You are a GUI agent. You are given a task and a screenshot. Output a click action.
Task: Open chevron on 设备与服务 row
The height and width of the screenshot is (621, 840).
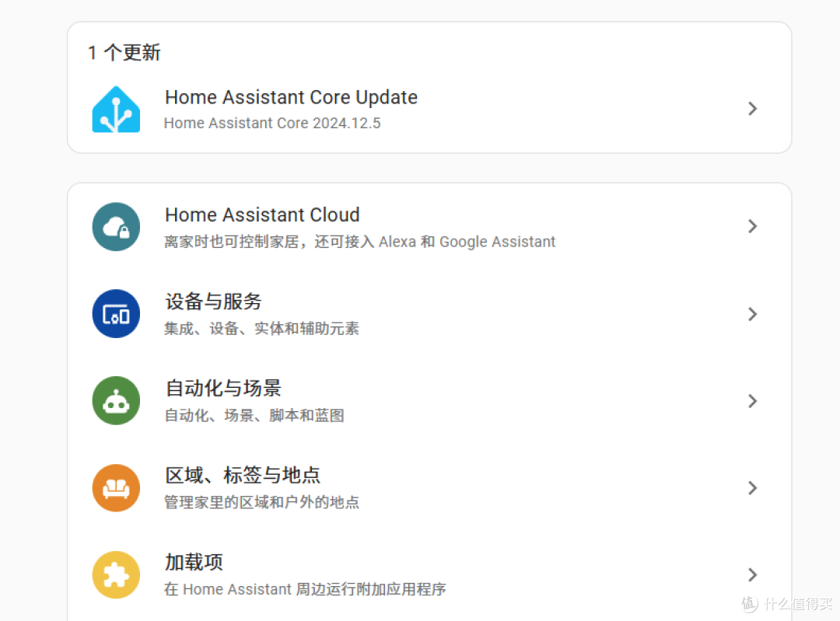[x=753, y=314]
